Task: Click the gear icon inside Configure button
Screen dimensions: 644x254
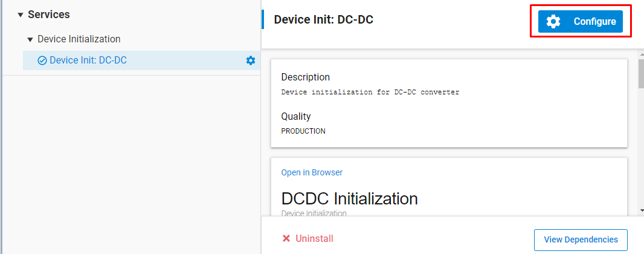Action: point(553,22)
